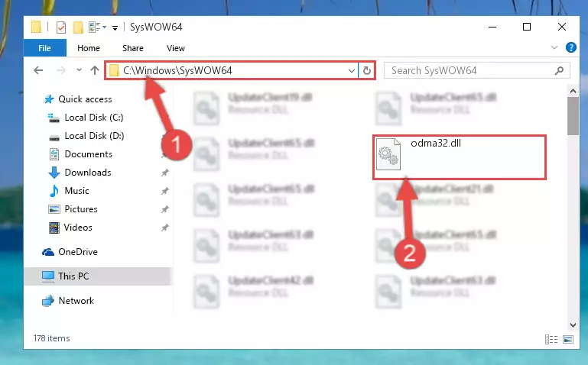
Task: Go forward with the Forward arrow
Action: pos(60,70)
